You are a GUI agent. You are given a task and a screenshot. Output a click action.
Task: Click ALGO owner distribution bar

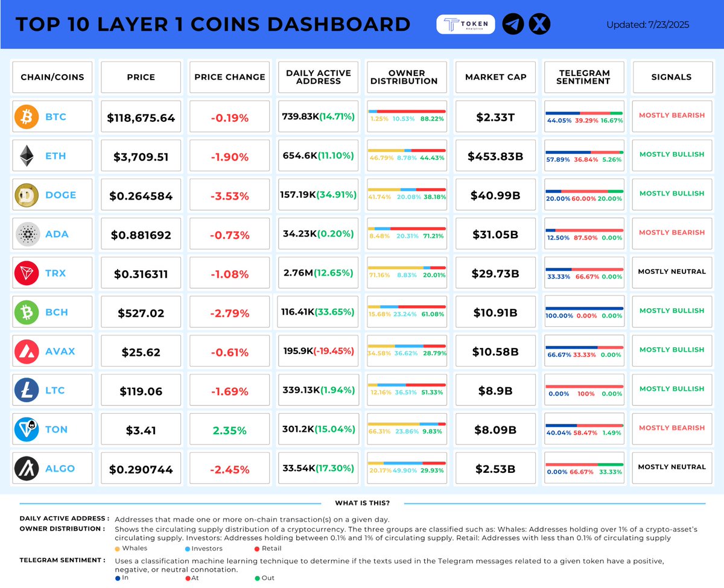pyautogui.click(x=407, y=464)
